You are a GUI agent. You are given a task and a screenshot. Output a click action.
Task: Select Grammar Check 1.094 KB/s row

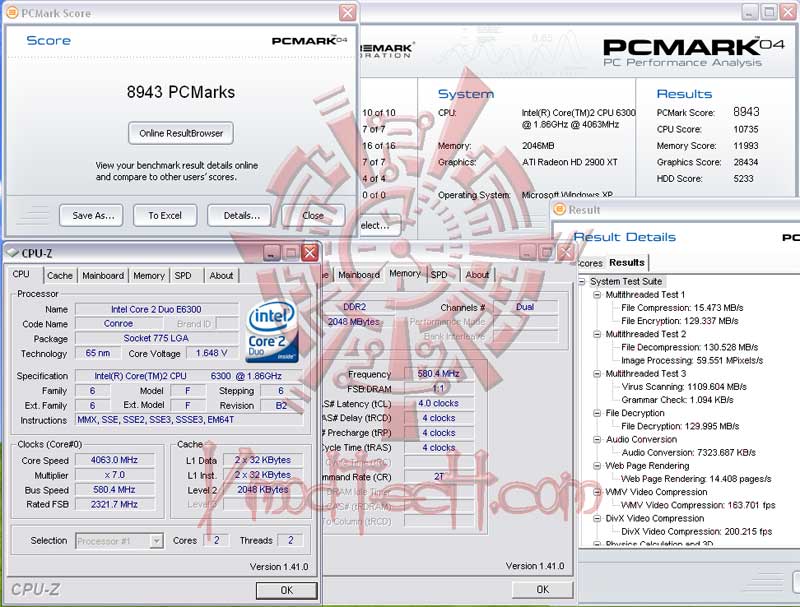tap(677, 400)
